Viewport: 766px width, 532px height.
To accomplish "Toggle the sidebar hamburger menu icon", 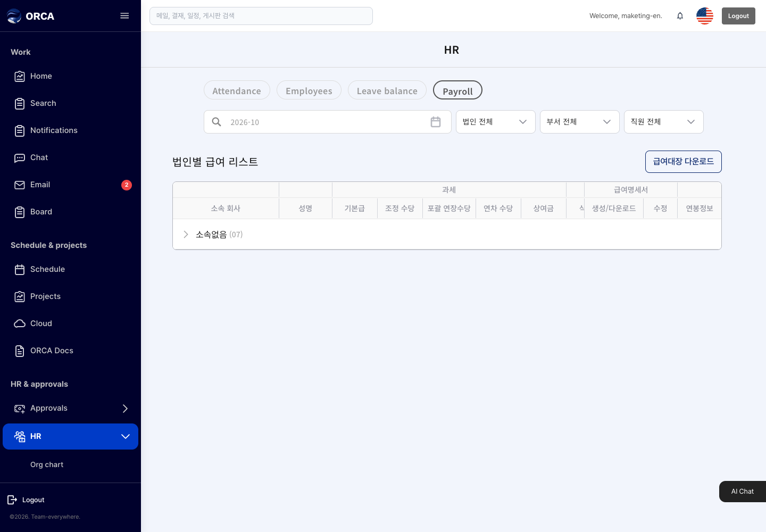I will pyautogui.click(x=124, y=16).
